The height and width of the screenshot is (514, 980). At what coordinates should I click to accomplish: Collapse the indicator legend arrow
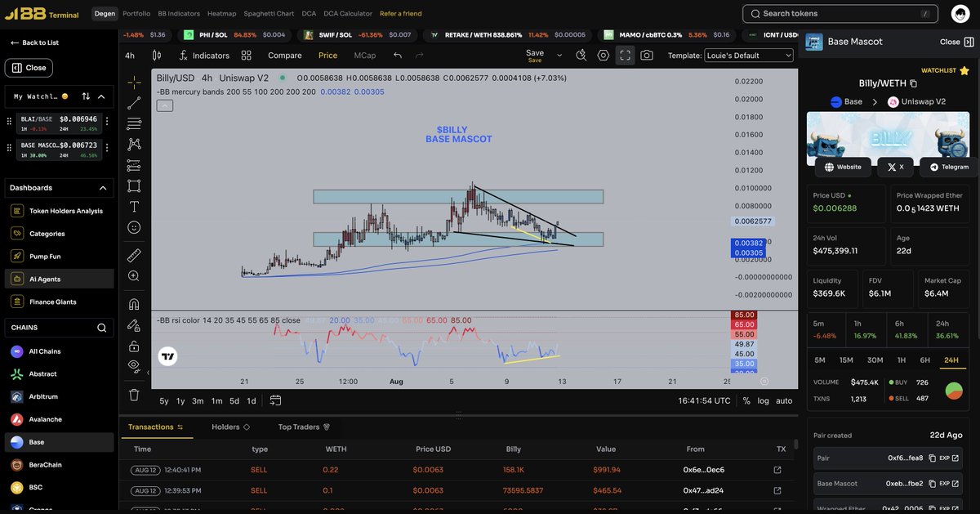point(164,105)
